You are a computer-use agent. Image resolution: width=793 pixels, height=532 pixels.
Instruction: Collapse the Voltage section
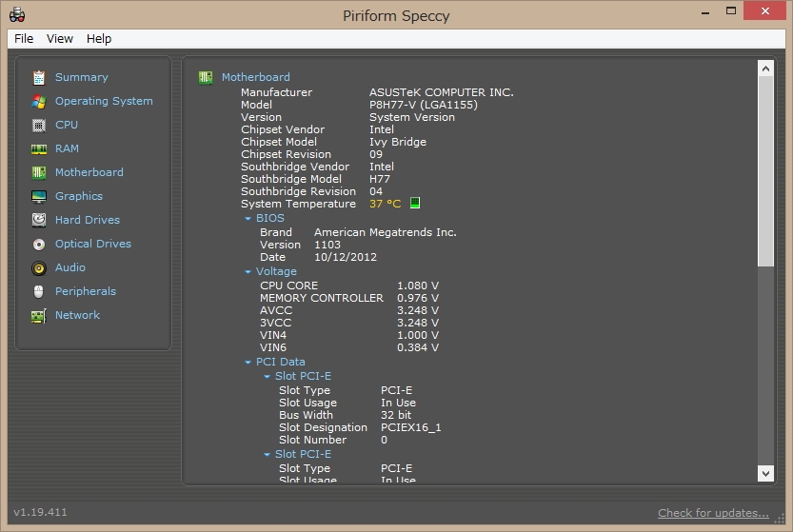tap(248, 271)
